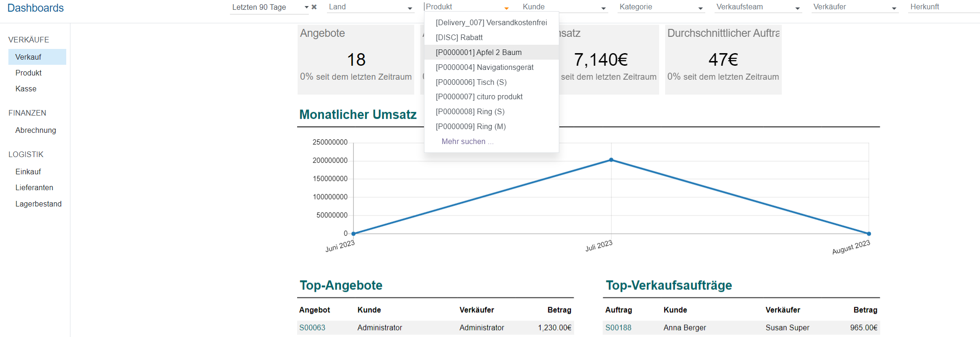980x337 pixels.
Task: Select the Versandkostenfrei delivery option
Action: [x=491, y=22]
